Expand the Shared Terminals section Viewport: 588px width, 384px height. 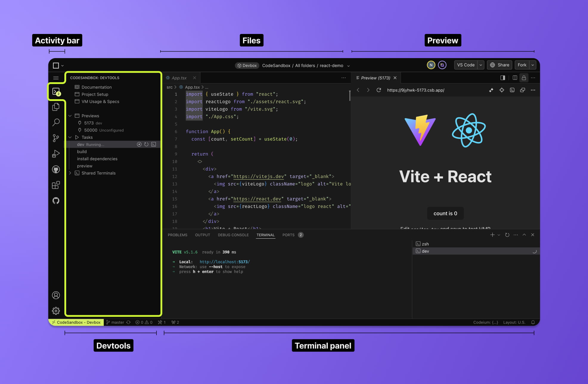pos(70,173)
